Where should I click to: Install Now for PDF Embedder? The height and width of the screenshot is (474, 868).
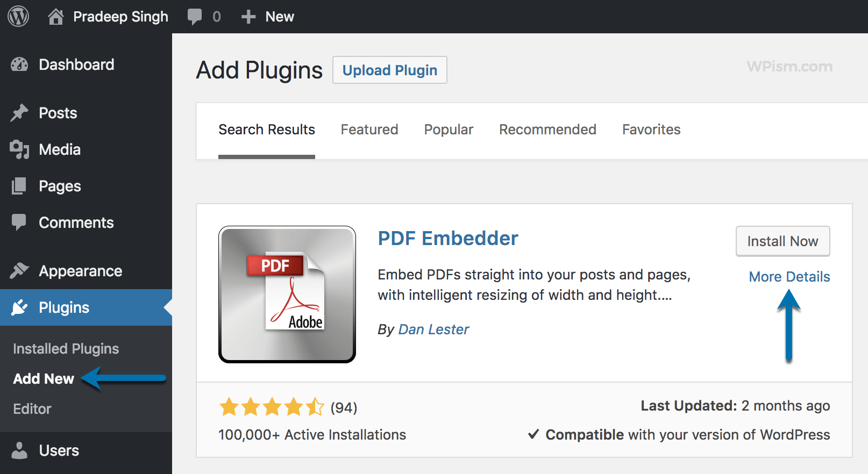click(782, 241)
